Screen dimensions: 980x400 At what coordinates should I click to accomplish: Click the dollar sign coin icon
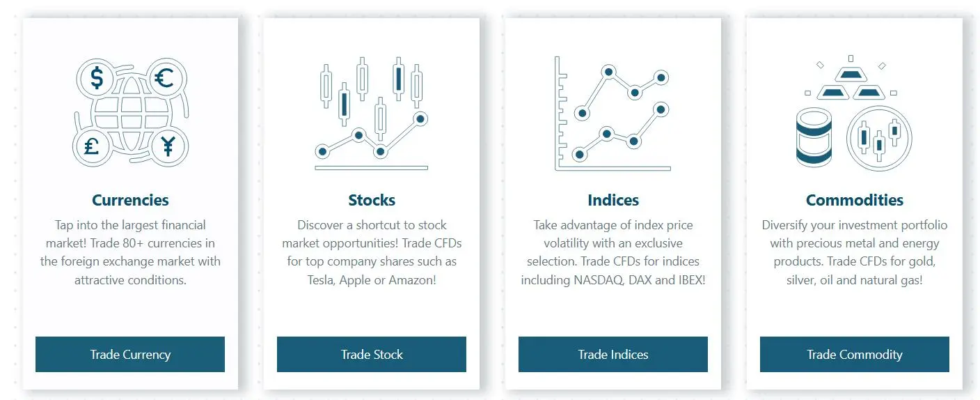97,78
